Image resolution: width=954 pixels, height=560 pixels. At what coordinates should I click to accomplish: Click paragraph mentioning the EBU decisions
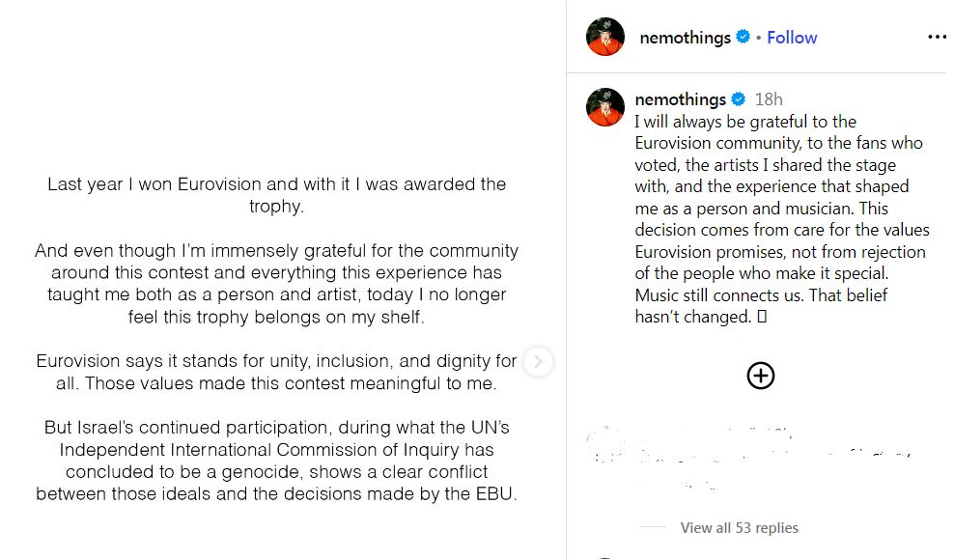click(276, 461)
